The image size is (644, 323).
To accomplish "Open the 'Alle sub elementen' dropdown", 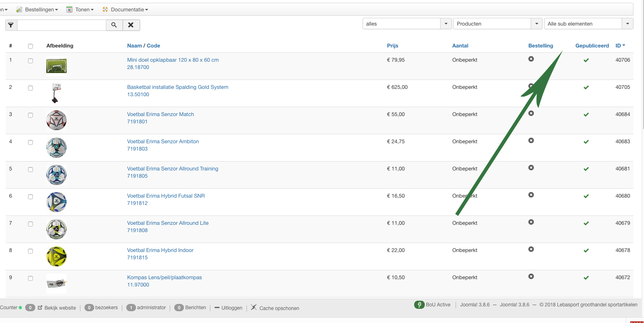I will pos(589,24).
